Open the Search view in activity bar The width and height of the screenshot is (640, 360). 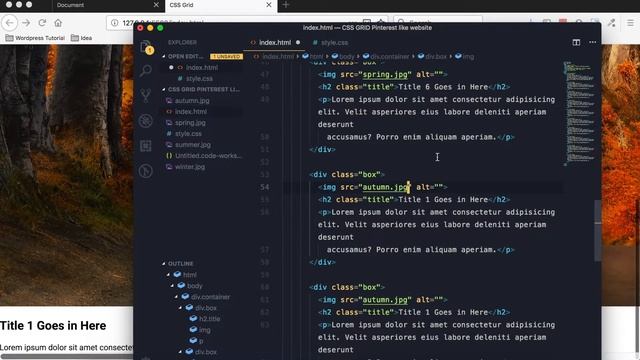click(146, 71)
